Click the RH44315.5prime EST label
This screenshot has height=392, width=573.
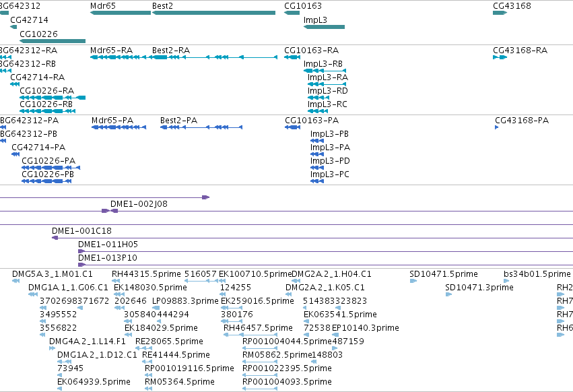coord(146,274)
